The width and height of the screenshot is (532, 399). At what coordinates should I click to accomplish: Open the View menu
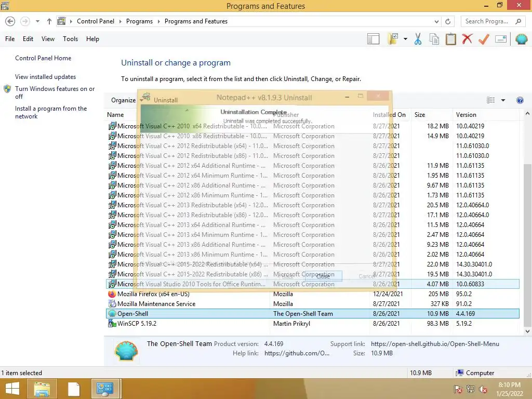click(48, 39)
